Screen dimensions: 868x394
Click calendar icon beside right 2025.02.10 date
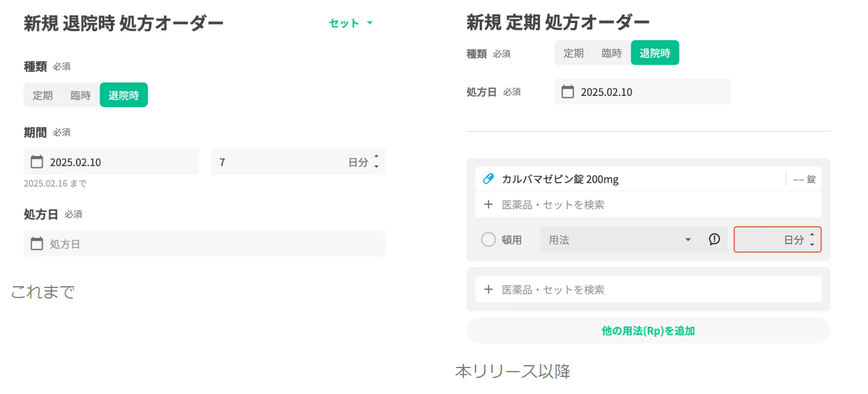(567, 92)
